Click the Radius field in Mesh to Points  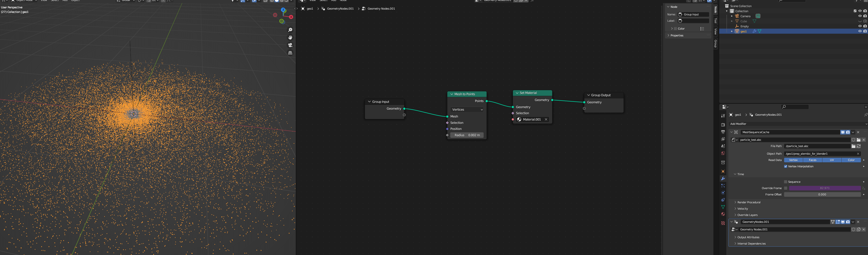pos(467,135)
